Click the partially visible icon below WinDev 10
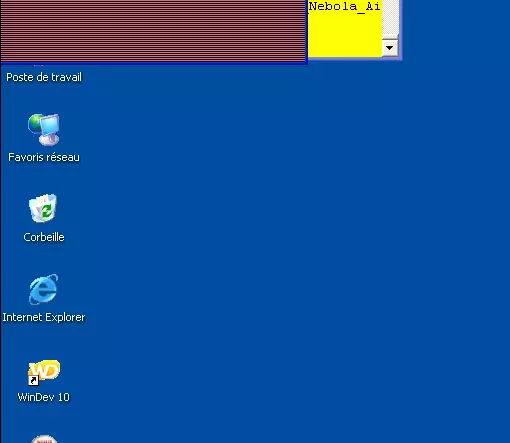Image resolution: width=510 pixels, height=443 pixels. click(x=44, y=439)
